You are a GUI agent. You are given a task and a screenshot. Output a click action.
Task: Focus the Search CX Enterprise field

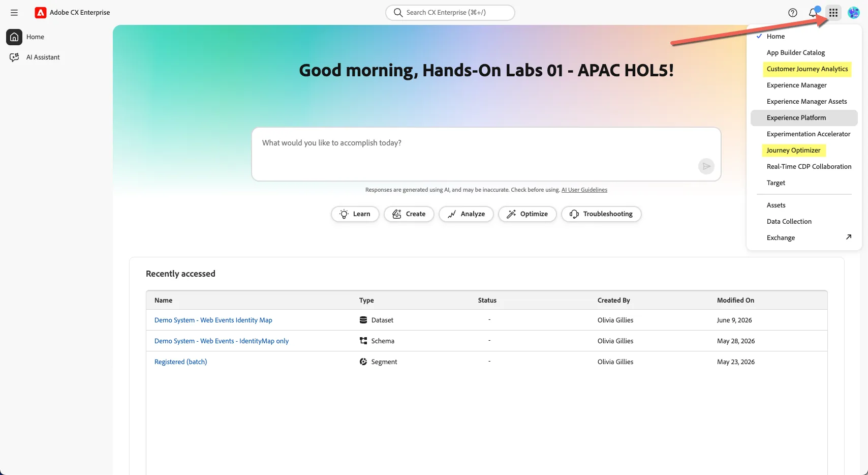pyautogui.click(x=450, y=13)
